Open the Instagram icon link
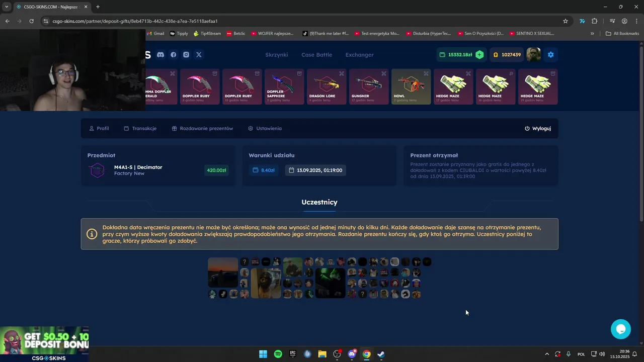Screen dimensions: 644x362 coord(186,55)
